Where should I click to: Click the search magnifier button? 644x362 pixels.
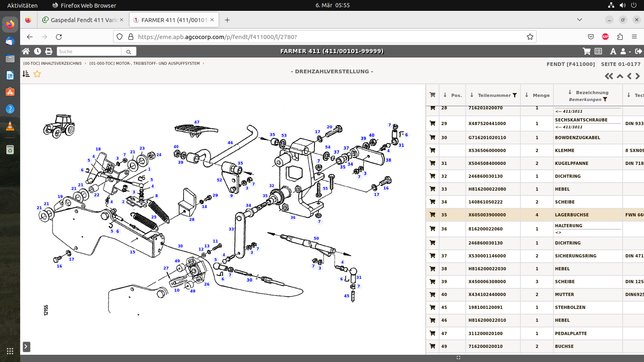129,51
